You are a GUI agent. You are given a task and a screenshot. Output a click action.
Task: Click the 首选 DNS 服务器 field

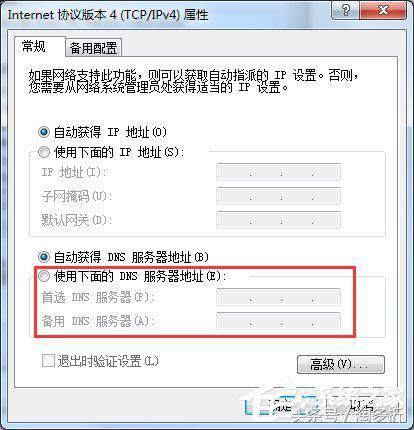coord(278,297)
